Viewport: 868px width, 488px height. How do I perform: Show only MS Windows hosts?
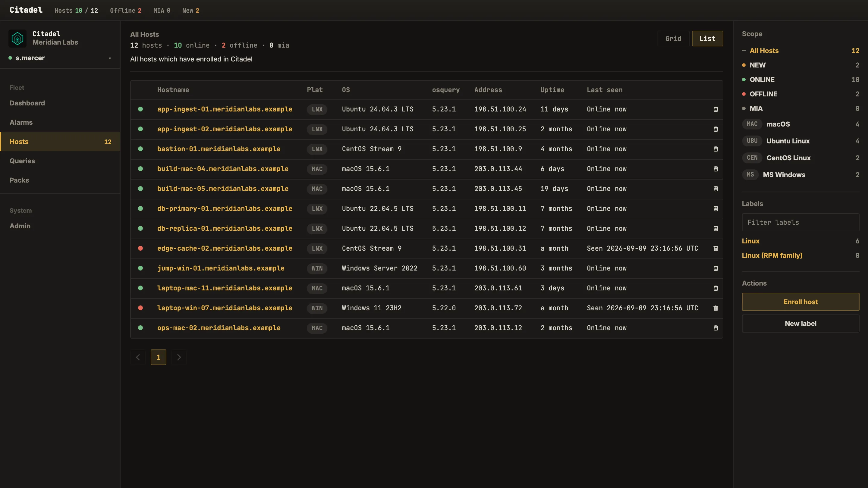coord(800,175)
